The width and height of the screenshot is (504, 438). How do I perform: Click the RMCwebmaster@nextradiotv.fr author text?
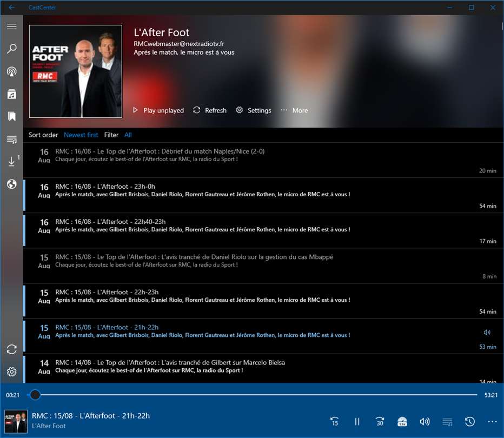tap(179, 44)
